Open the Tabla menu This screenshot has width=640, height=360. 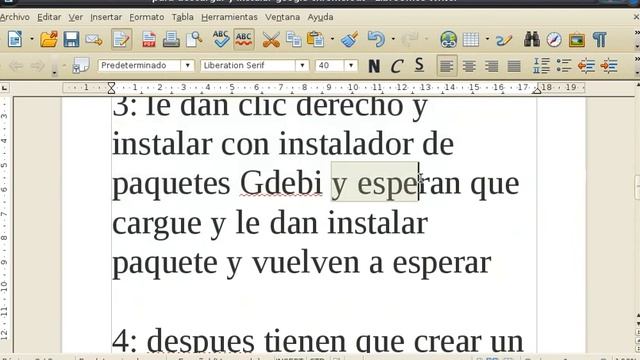pos(182,17)
